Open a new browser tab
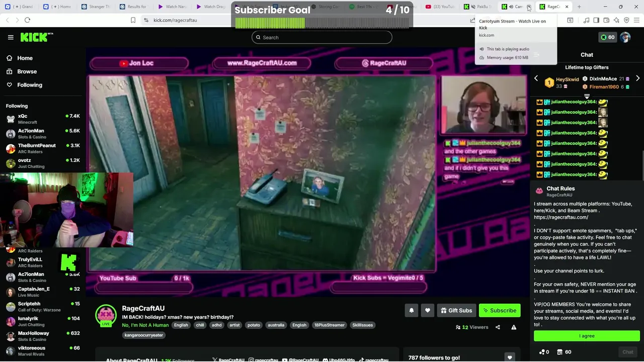Viewport: 644px width, 362px height. (579, 7)
